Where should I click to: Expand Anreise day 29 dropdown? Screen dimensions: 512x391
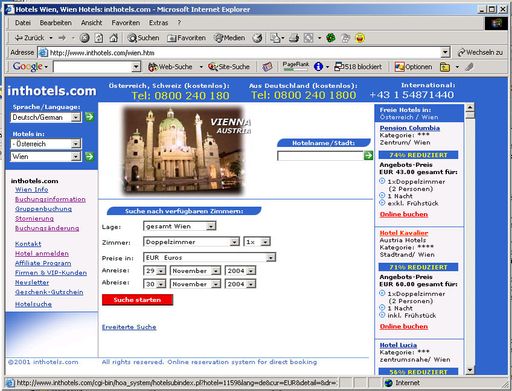(x=161, y=271)
